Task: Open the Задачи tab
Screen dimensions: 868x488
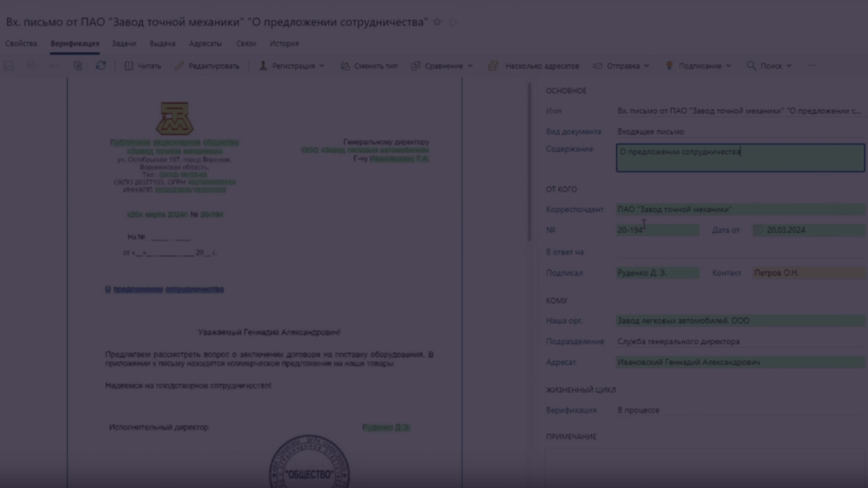Action: pyautogui.click(x=124, y=44)
